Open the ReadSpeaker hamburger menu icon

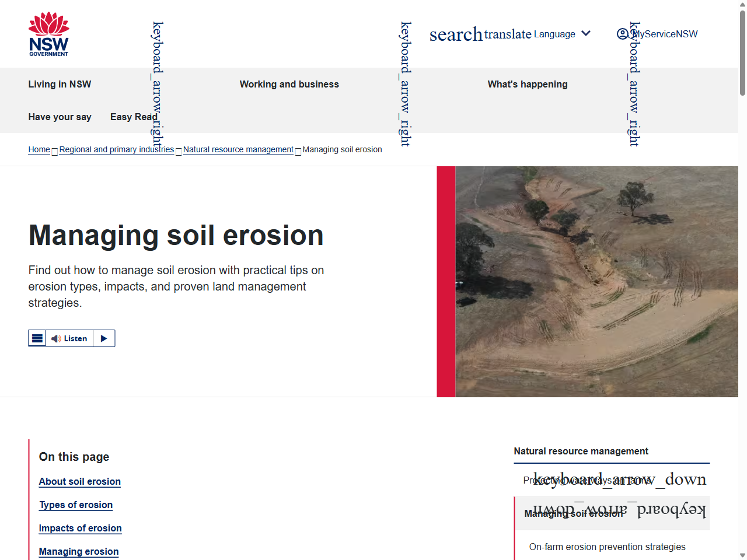tap(37, 338)
